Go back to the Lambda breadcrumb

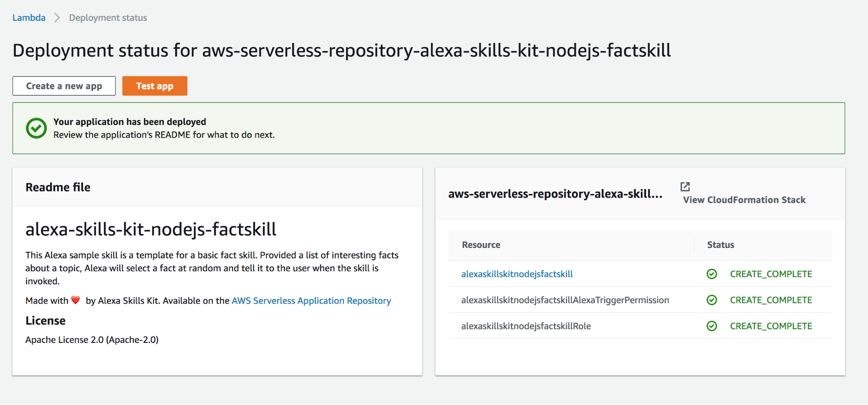(x=29, y=18)
